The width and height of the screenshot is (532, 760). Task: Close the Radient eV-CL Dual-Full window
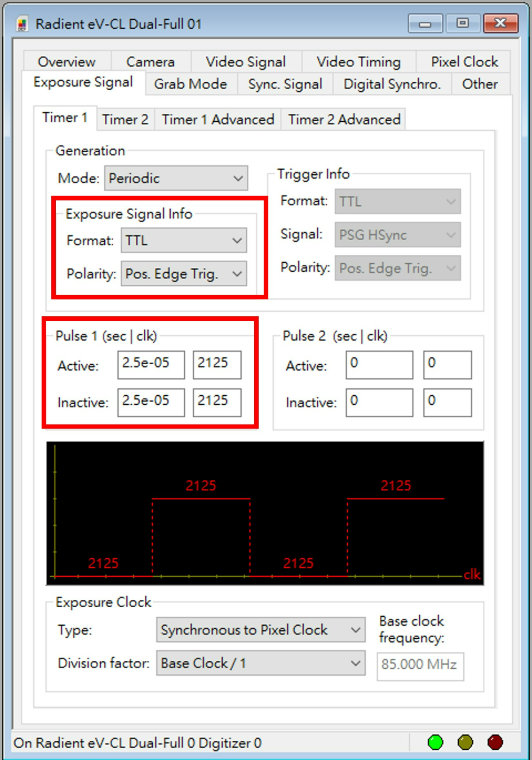click(x=500, y=23)
